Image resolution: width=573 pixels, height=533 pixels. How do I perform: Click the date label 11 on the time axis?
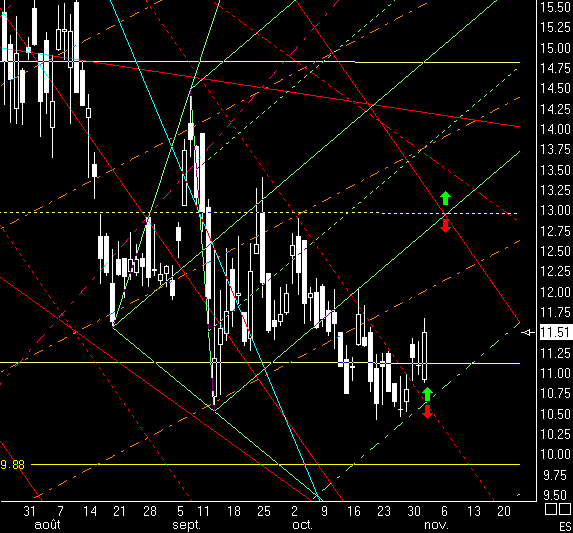(x=203, y=511)
